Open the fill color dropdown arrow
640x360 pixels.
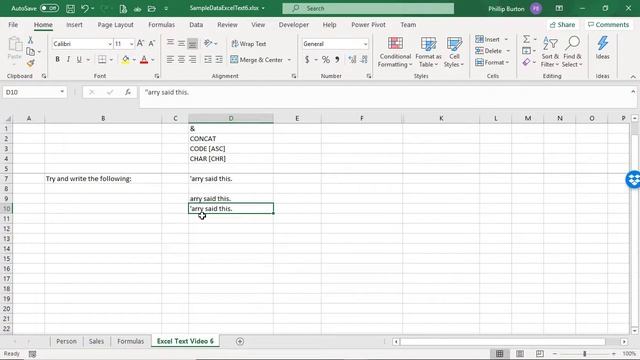tap(134, 60)
